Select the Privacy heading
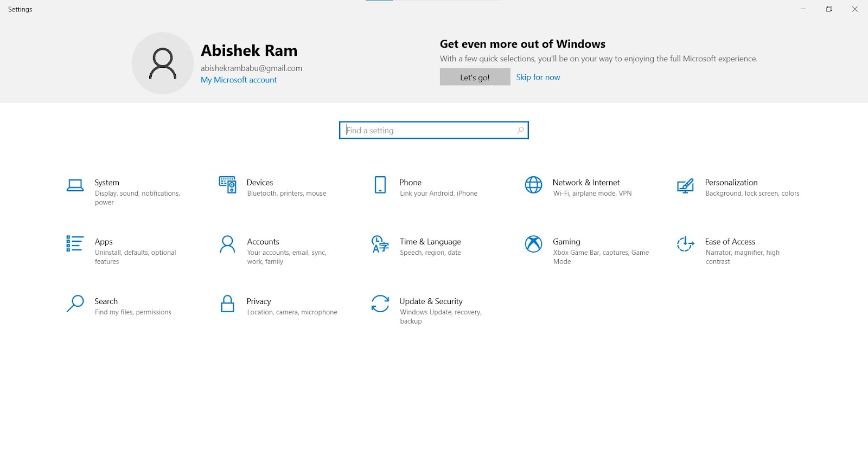Image resolution: width=868 pixels, height=464 pixels. click(x=259, y=301)
